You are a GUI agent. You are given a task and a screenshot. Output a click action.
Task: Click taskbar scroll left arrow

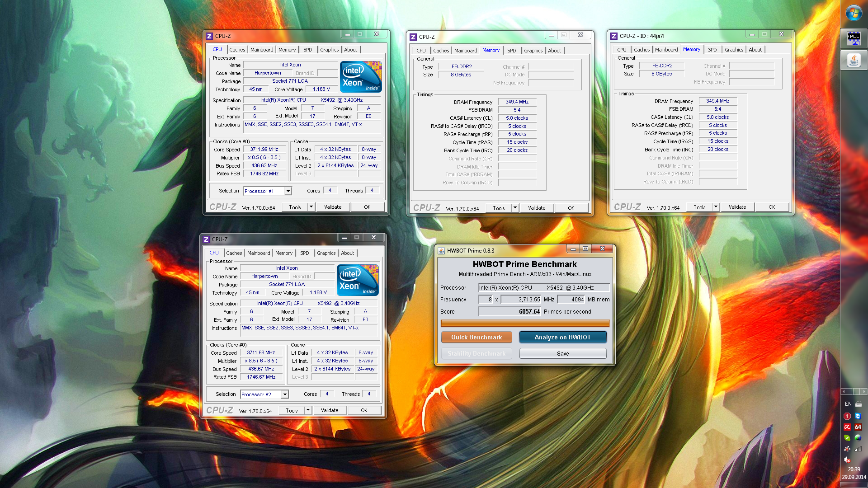pyautogui.click(x=844, y=391)
